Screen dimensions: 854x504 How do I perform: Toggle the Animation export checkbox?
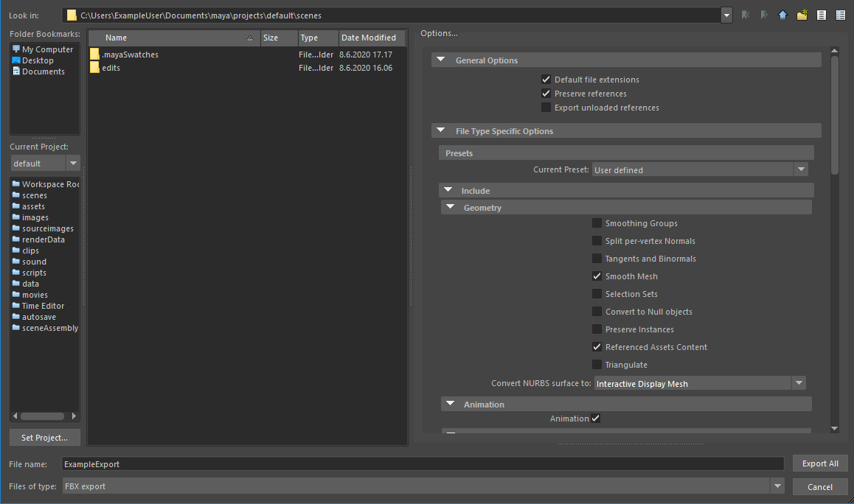[x=596, y=418]
